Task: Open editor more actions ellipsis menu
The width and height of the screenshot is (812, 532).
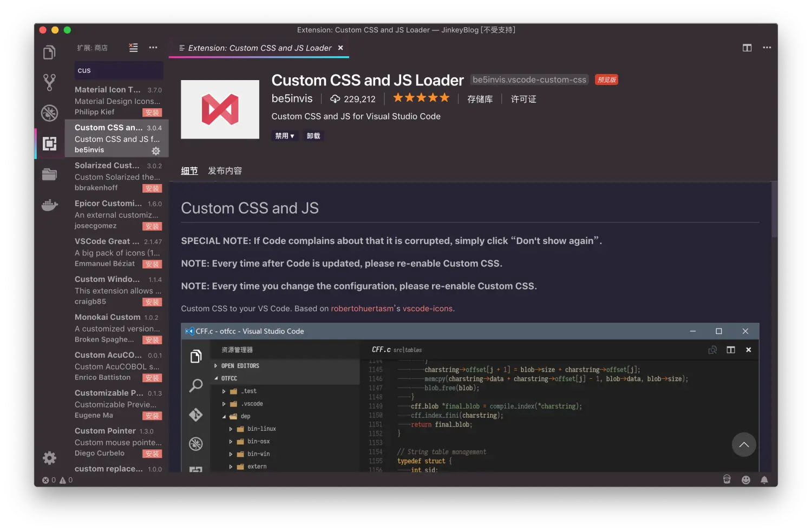Action: pos(767,48)
